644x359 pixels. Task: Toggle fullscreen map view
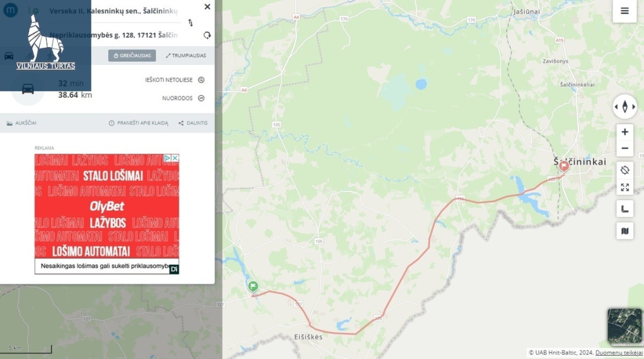(x=624, y=188)
